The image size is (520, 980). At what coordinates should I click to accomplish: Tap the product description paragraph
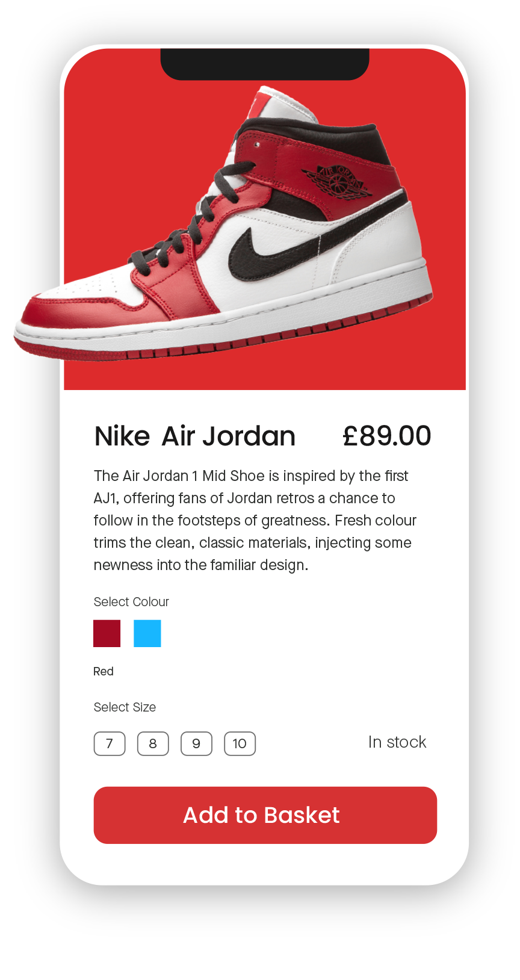(x=255, y=520)
